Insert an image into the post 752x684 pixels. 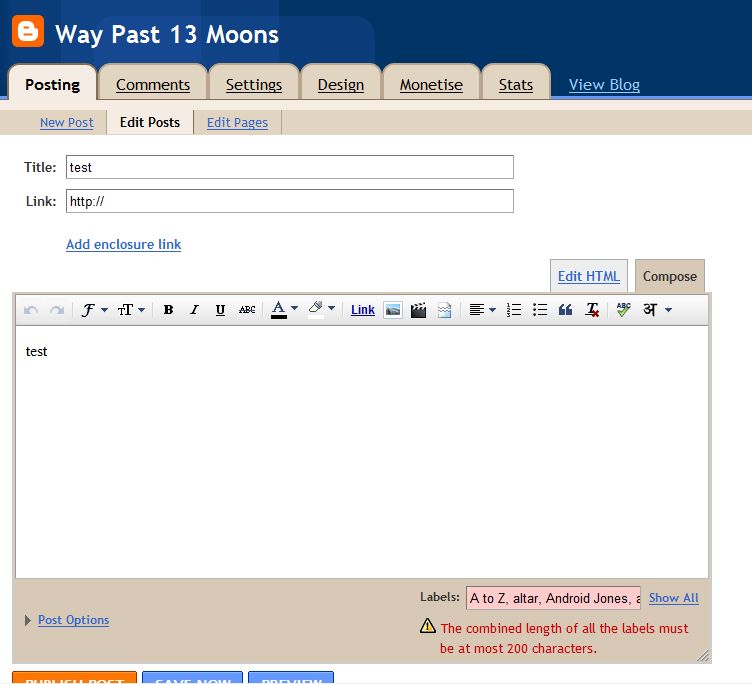[393, 310]
